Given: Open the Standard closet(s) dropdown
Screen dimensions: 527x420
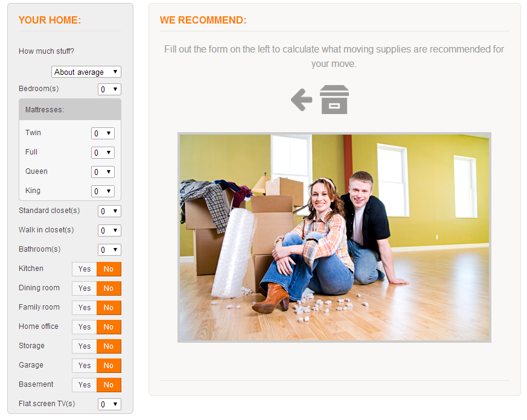Looking at the screenshot, I should tap(109, 211).
